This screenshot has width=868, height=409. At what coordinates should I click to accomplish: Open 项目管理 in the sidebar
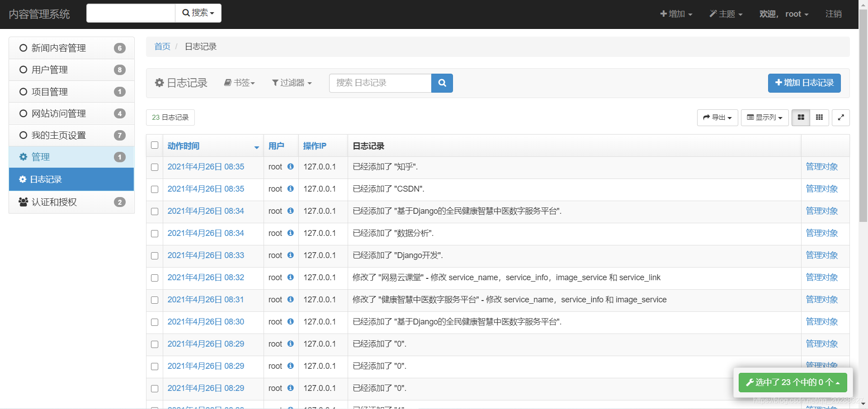coord(71,92)
